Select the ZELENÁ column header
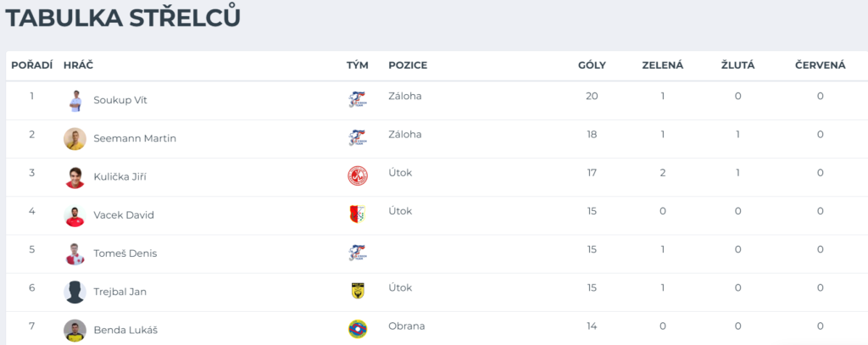Screen dimensions: 868x345 pyautogui.click(x=663, y=65)
